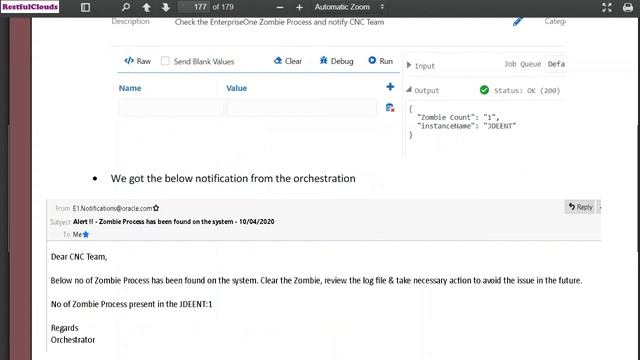Toggle the PDF viewer sidebar
640x360 pixels.
click(x=85, y=7)
